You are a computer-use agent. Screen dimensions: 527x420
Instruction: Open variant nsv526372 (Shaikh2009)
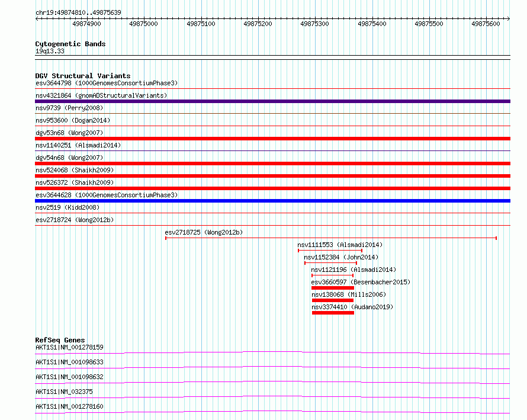click(x=75, y=182)
